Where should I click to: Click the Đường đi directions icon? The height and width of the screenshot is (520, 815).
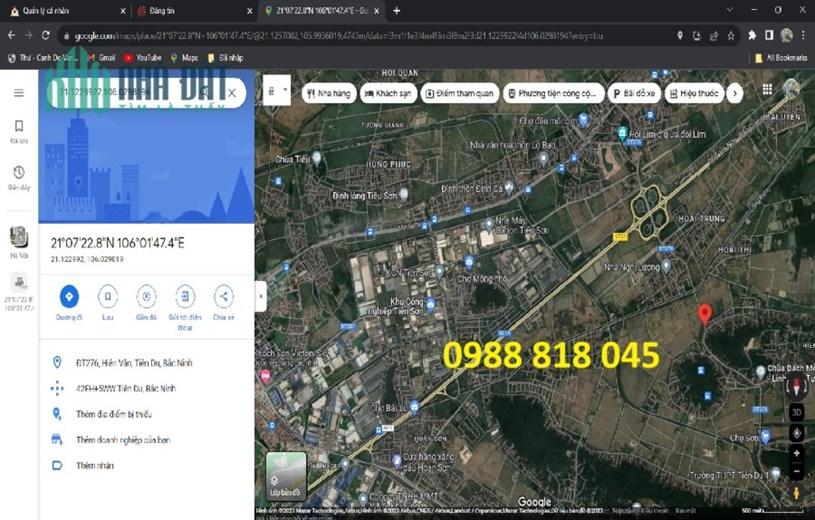coord(69,296)
